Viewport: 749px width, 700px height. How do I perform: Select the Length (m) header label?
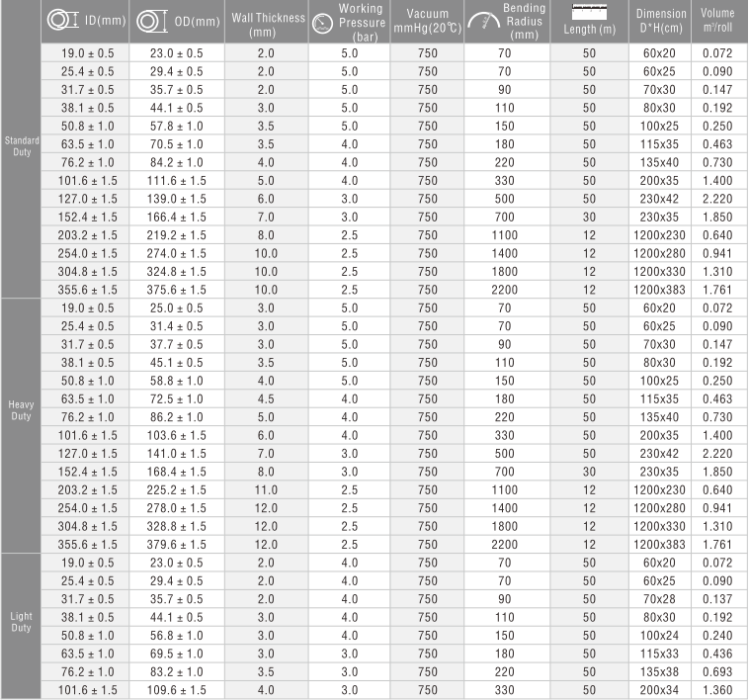point(590,29)
